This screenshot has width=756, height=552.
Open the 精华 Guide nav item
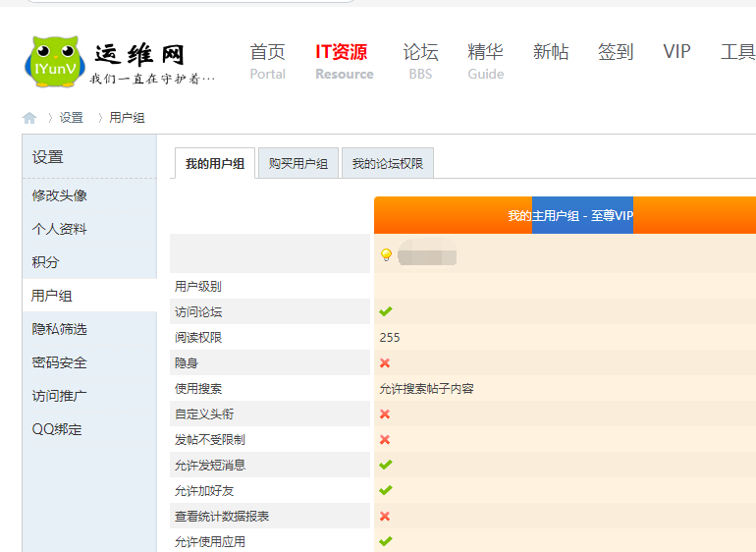[486, 61]
